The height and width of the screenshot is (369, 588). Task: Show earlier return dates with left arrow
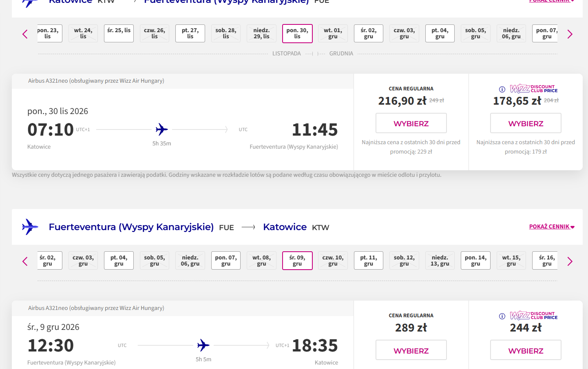pyautogui.click(x=25, y=261)
